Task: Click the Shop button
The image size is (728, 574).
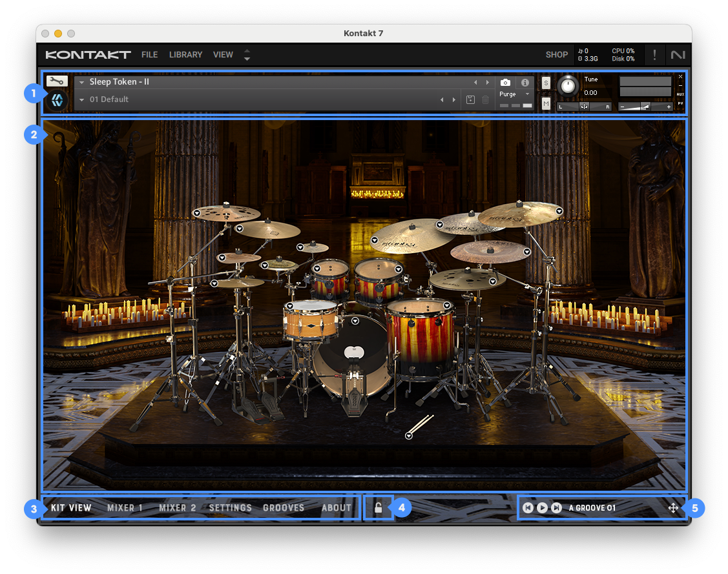Action: 556,55
